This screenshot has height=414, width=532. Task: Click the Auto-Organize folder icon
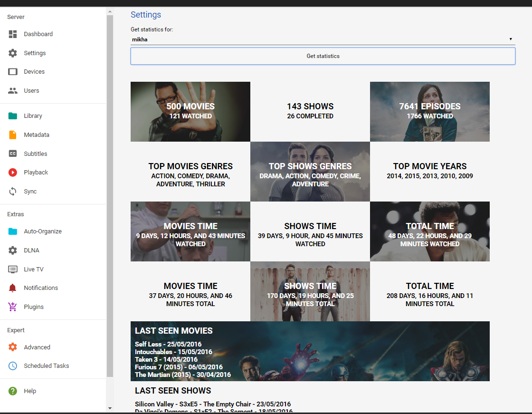click(12, 231)
